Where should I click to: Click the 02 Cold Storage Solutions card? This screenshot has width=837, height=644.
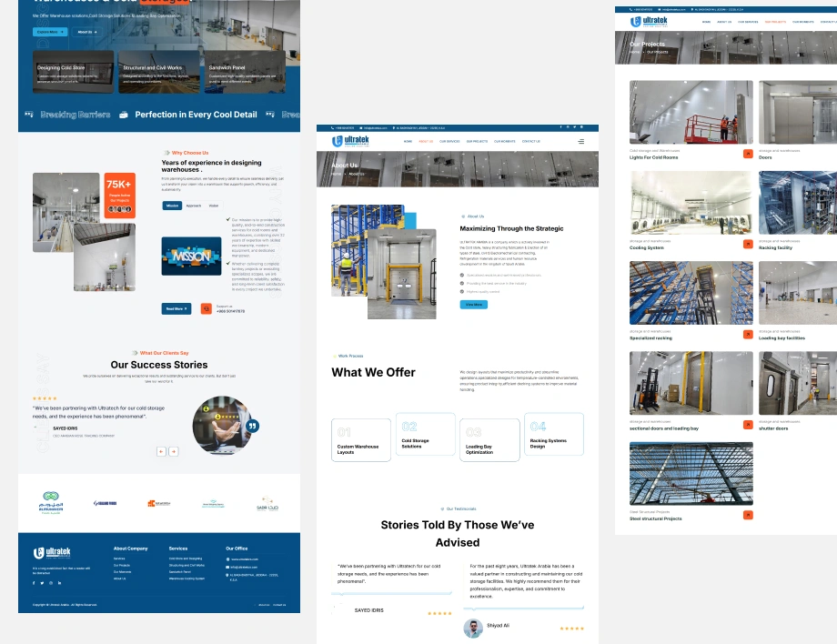pyautogui.click(x=426, y=434)
